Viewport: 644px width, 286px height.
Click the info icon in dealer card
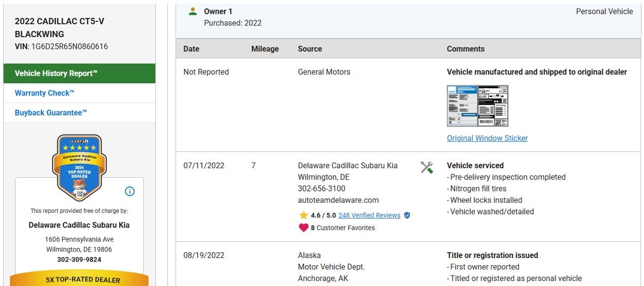pyautogui.click(x=130, y=192)
